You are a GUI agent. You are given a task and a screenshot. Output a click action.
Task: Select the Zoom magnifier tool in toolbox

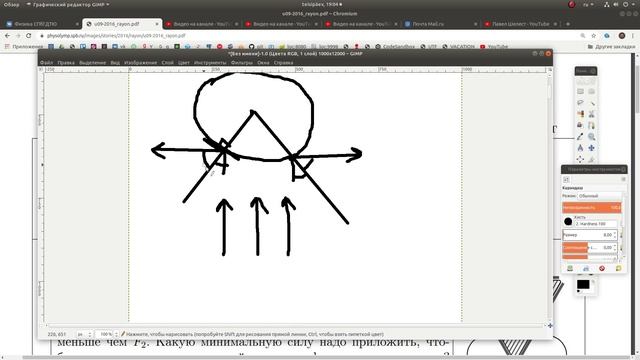pos(591,137)
